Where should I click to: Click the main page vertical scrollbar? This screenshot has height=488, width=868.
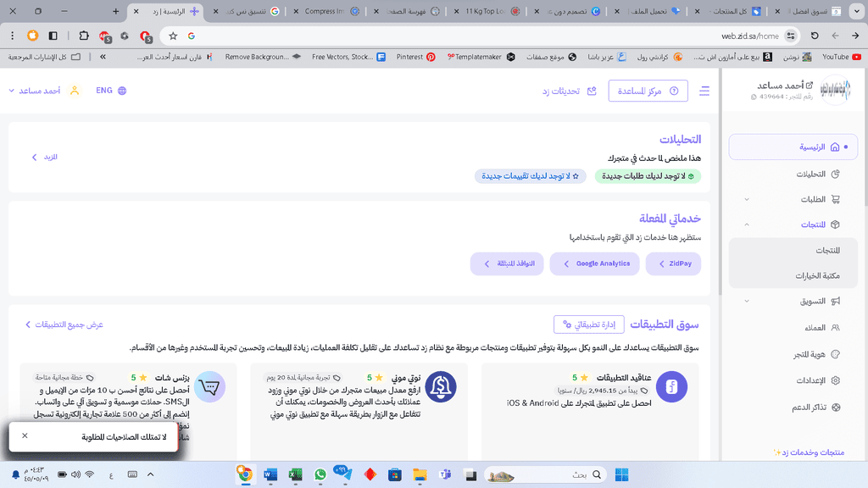tap(720, 183)
